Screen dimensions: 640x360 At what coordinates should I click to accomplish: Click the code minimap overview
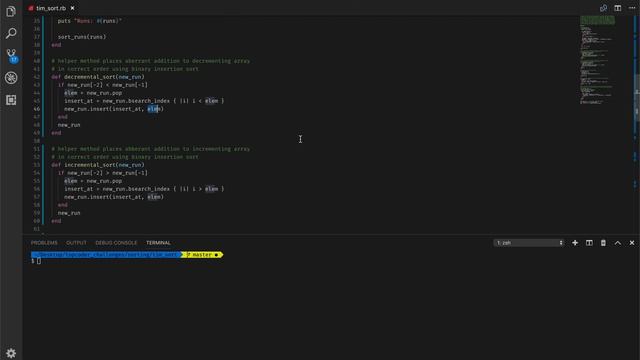(598, 60)
